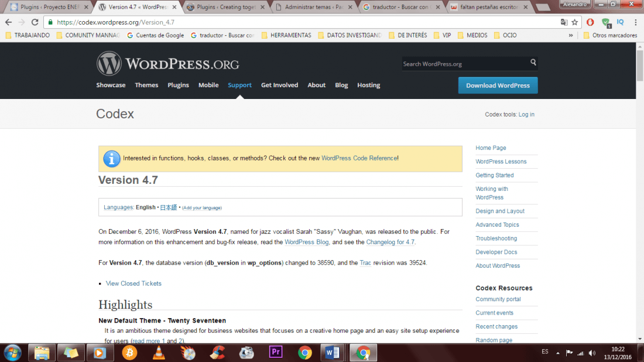Click the translate page icon in address bar

[x=564, y=22]
